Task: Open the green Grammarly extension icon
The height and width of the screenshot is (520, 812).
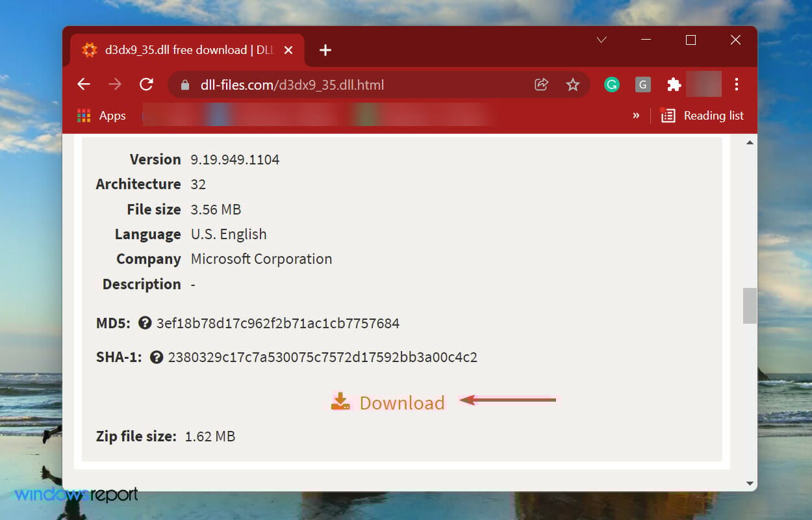Action: [x=611, y=84]
